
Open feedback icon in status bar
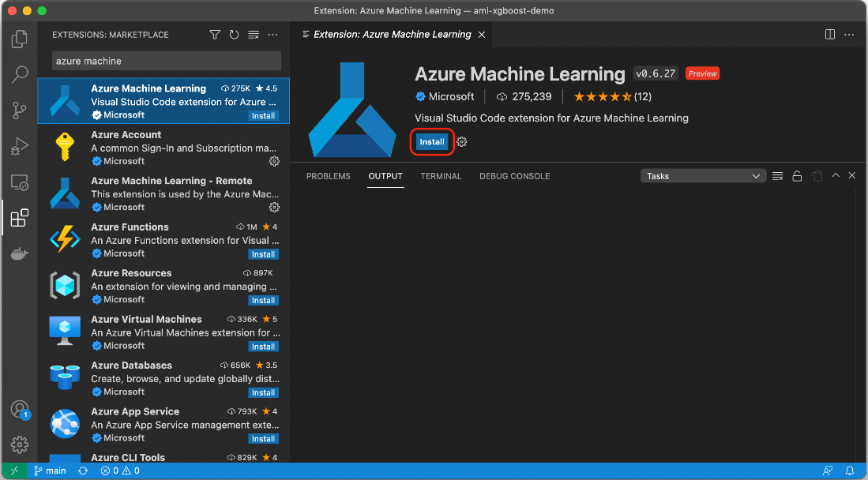point(828,471)
